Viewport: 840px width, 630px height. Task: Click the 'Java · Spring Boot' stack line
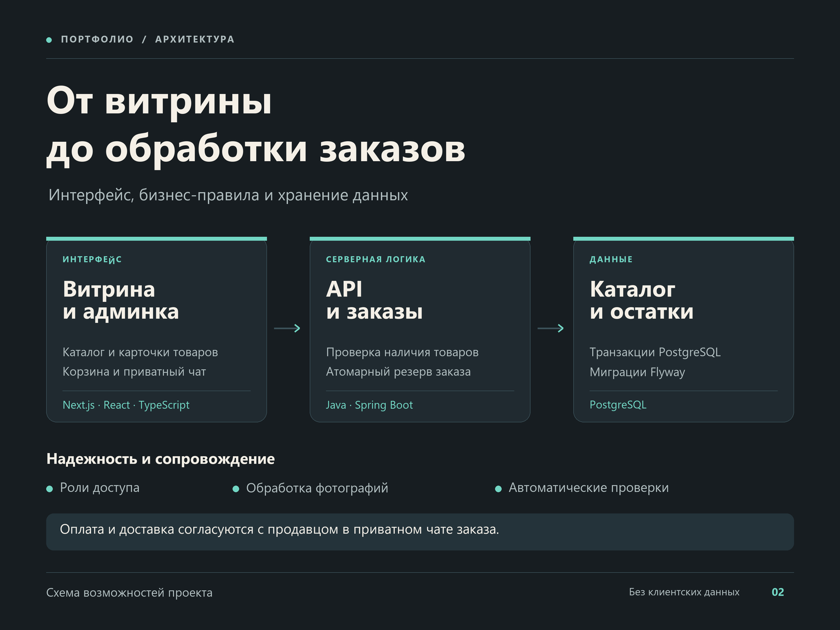pos(370,405)
